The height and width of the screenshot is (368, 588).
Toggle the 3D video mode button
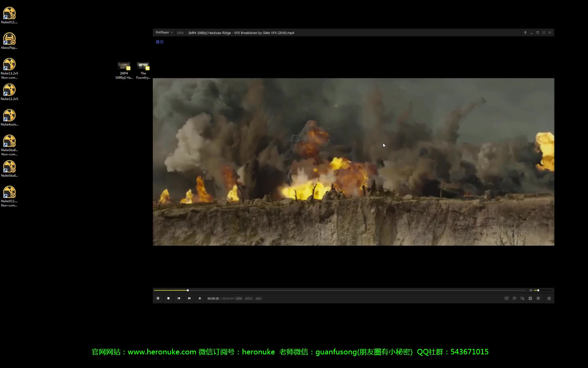514,298
